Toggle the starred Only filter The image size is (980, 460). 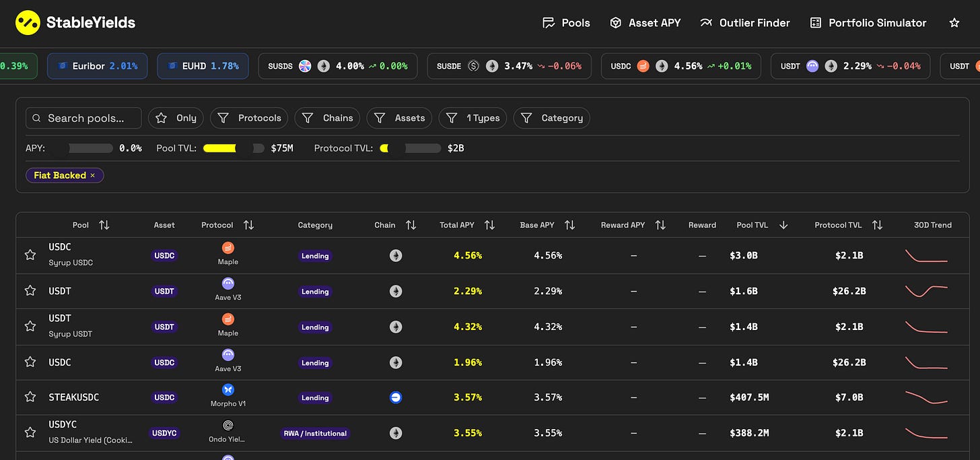coord(176,118)
